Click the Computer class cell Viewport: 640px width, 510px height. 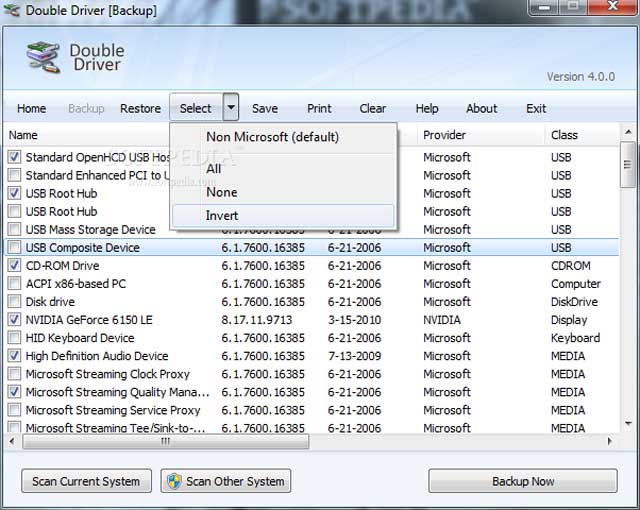(576, 284)
